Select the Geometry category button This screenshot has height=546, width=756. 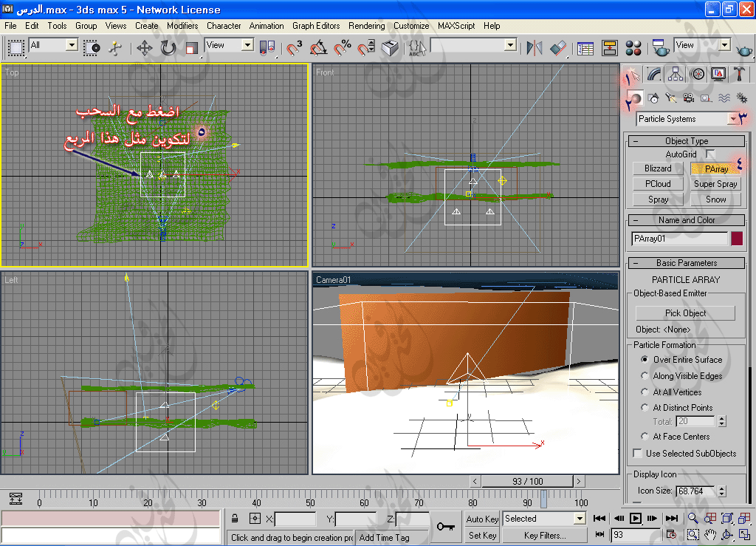(634, 98)
